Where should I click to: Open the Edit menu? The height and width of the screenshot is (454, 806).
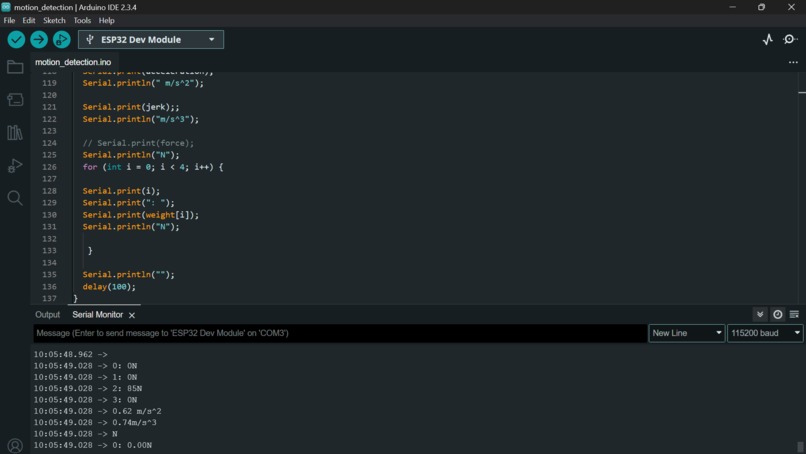[29, 21]
